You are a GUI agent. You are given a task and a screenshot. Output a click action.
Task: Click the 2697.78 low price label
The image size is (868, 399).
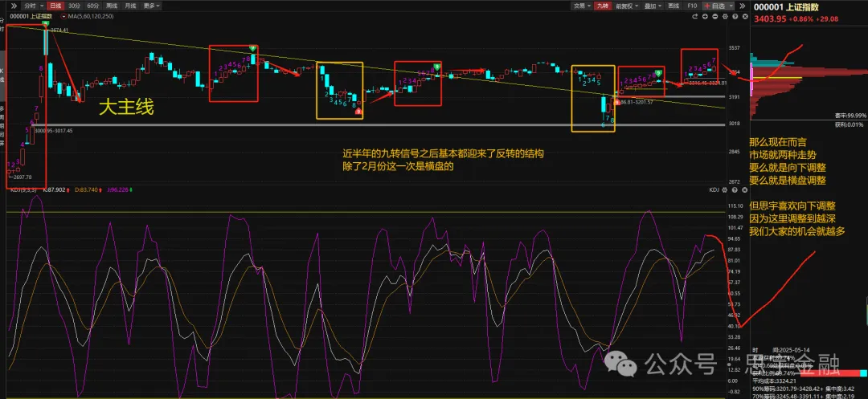[21, 177]
